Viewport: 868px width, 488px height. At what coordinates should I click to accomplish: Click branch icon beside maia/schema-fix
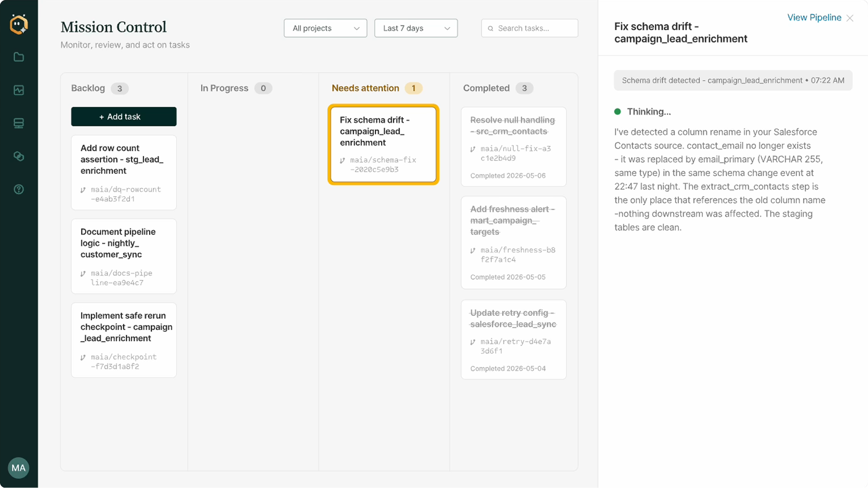tap(342, 161)
